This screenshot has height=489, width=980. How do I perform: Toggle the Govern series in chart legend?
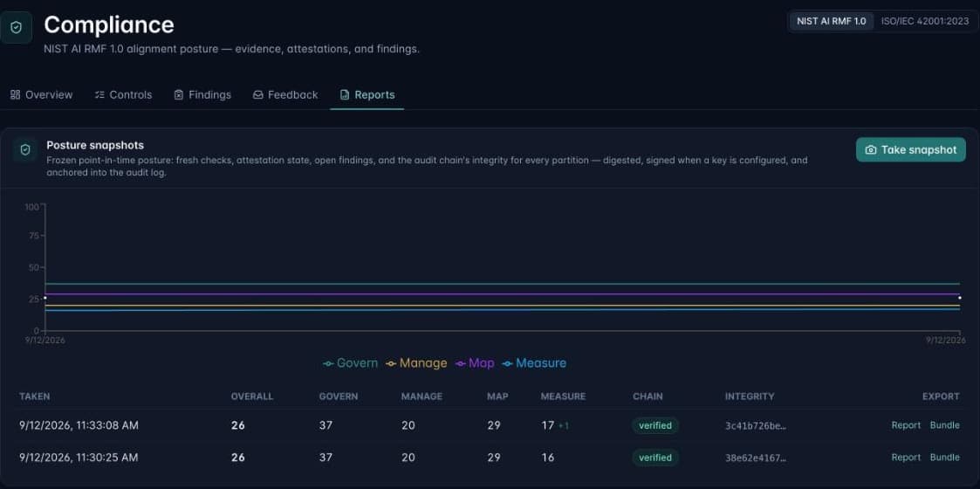pyautogui.click(x=350, y=363)
